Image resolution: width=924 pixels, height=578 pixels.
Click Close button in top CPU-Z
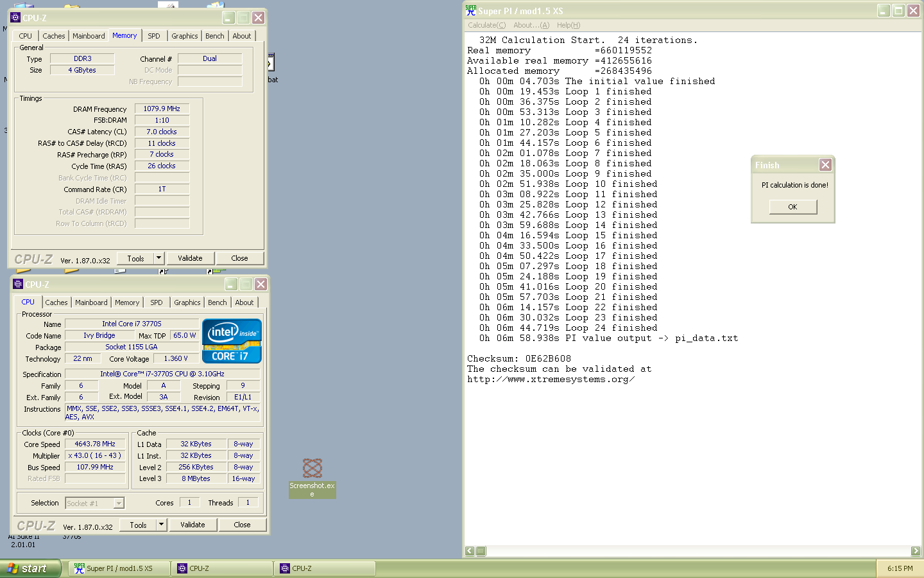[x=239, y=258]
